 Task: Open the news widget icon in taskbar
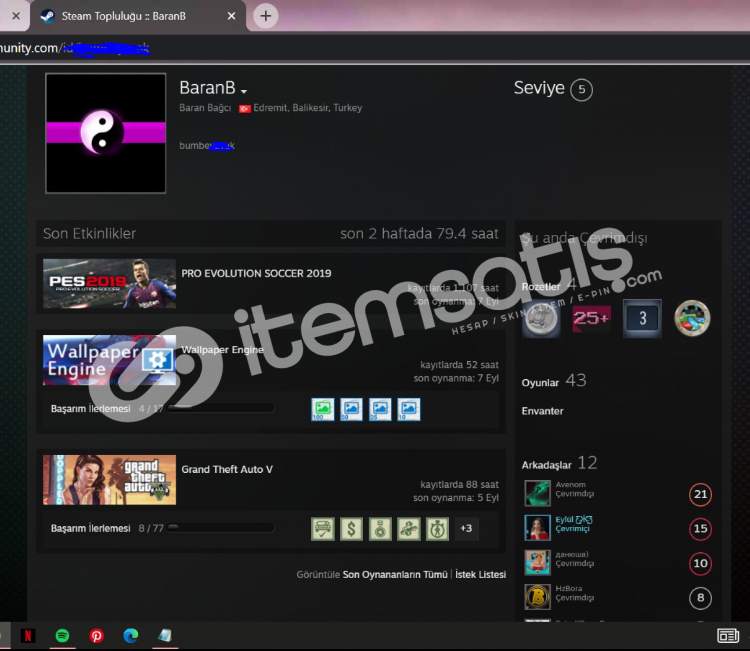point(728,636)
